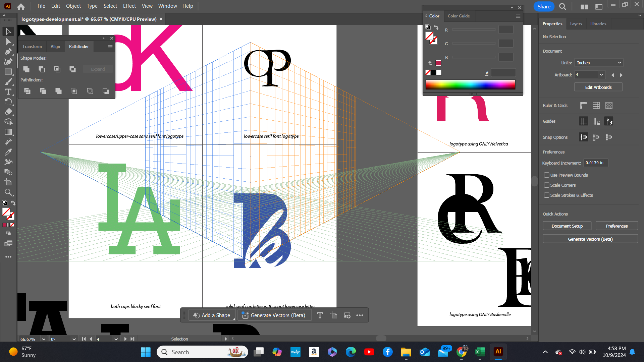644x362 pixels.
Task: Select the Pen tool
Action: coord(8,51)
